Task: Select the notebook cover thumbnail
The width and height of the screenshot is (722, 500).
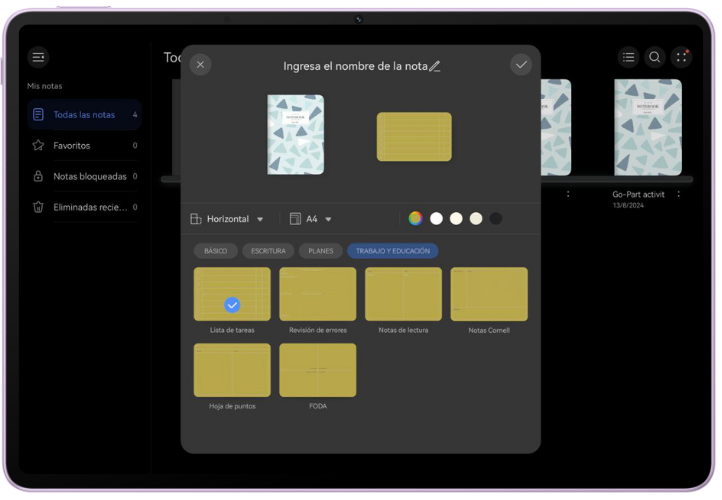Action: (x=296, y=135)
